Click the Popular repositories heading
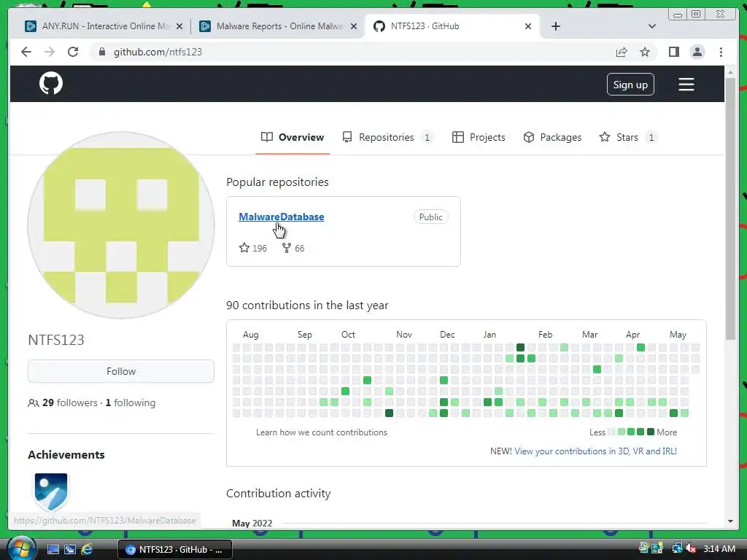 (x=277, y=182)
